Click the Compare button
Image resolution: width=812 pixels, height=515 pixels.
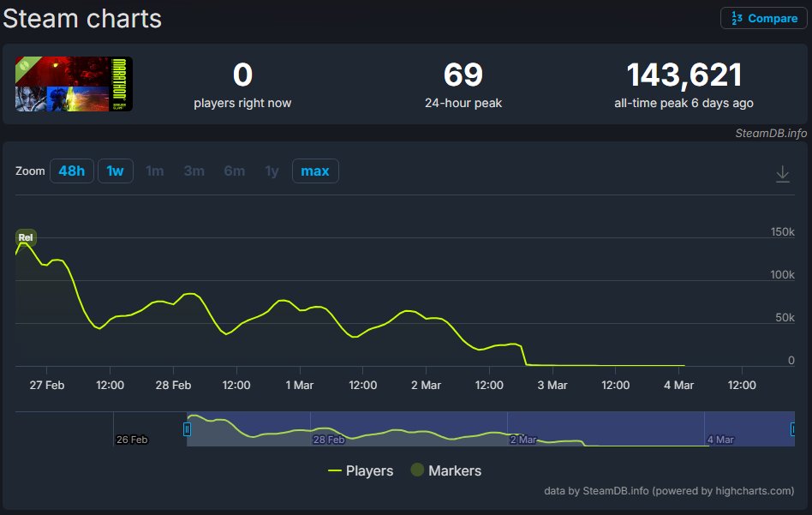tap(764, 18)
